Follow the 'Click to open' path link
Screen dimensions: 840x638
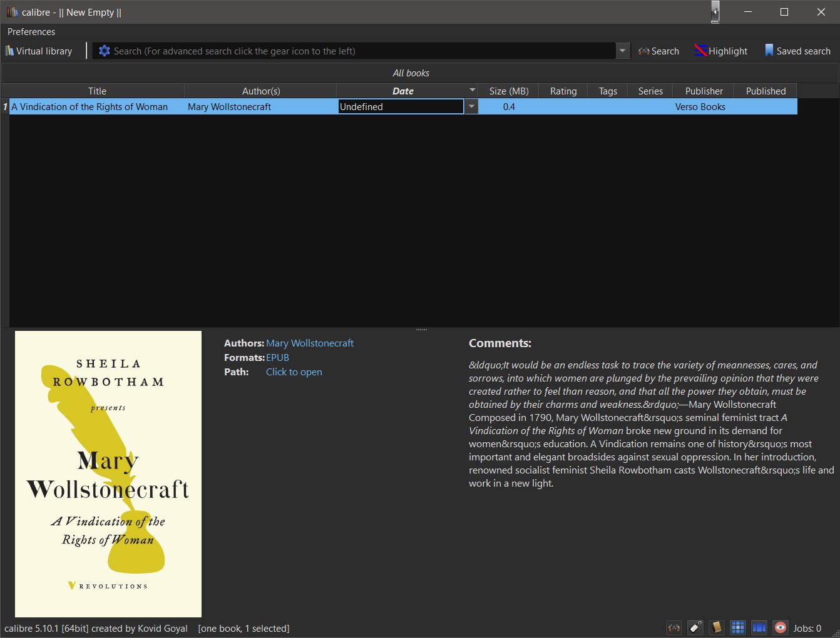coord(294,372)
